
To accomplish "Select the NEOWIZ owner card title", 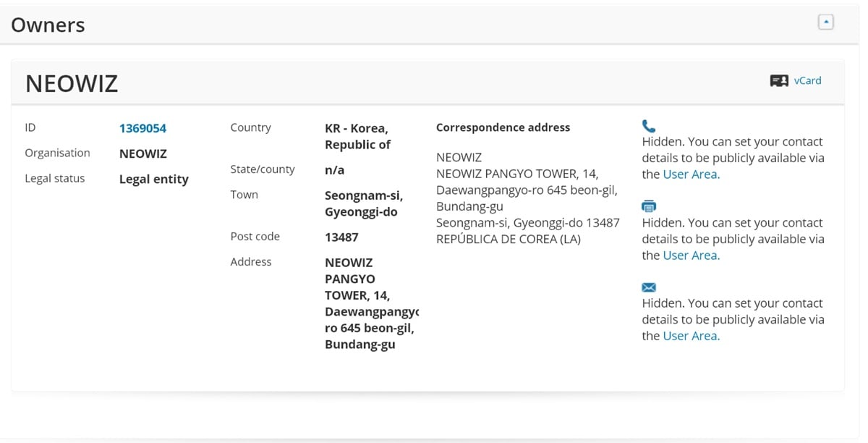I will 72,84.
